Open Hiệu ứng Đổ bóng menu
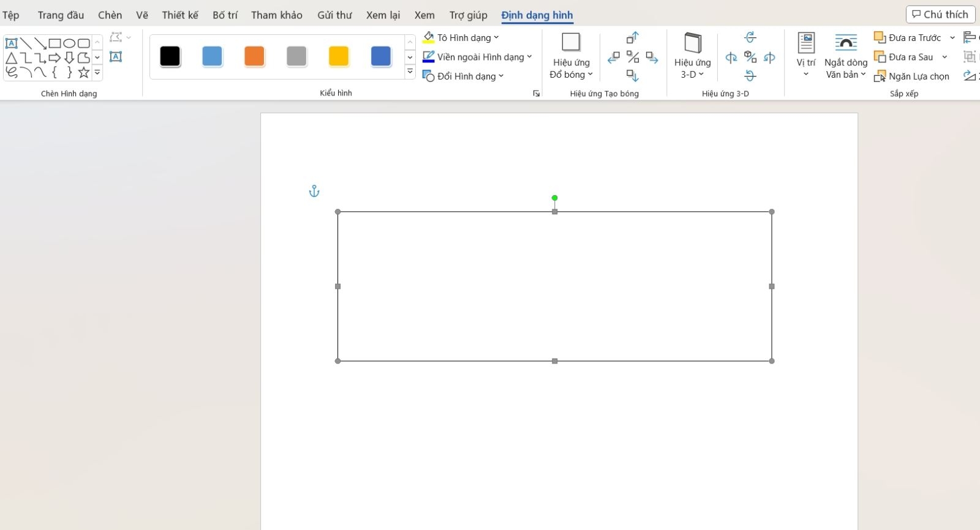Image resolution: width=980 pixels, height=530 pixels. (x=571, y=56)
